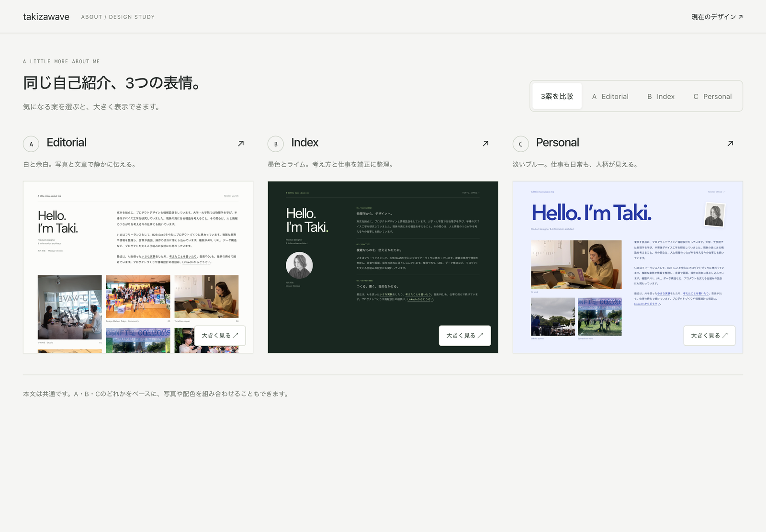
Task: Open the Personal heading link
Action: pos(557,143)
